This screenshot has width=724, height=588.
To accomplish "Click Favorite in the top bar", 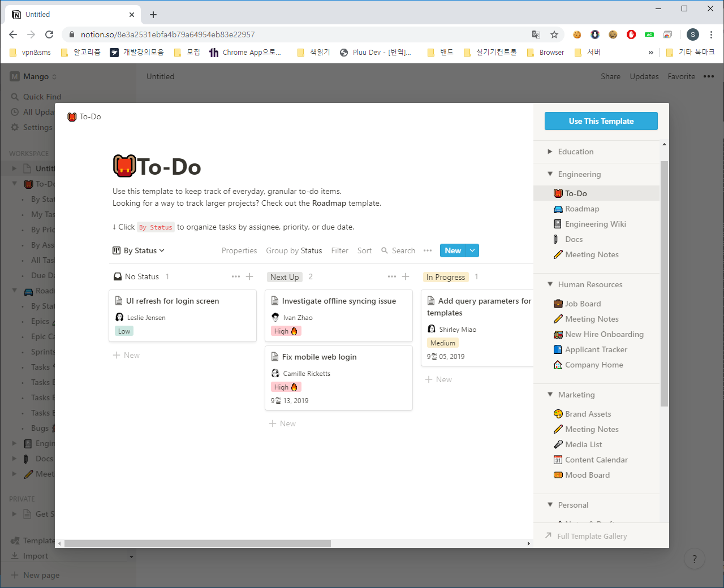I will pos(681,76).
